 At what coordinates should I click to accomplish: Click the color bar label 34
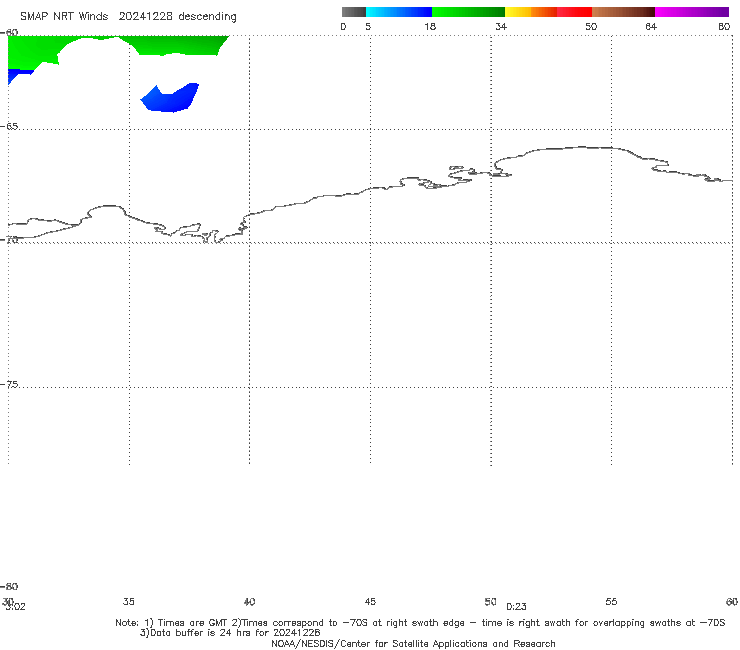pyautogui.click(x=501, y=27)
